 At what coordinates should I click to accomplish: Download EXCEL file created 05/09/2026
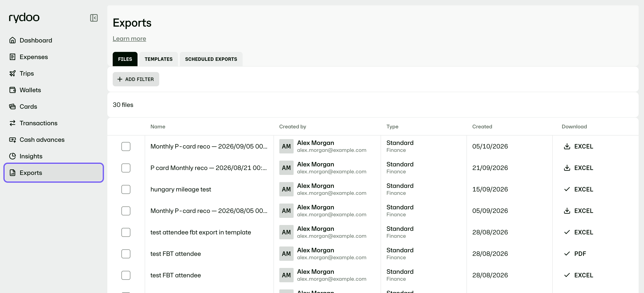[578, 211]
